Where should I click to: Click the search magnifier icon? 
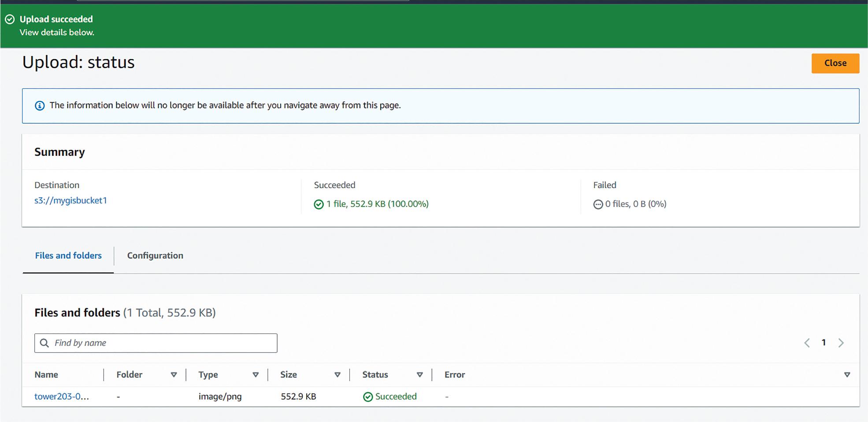click(x=45, y=343)
